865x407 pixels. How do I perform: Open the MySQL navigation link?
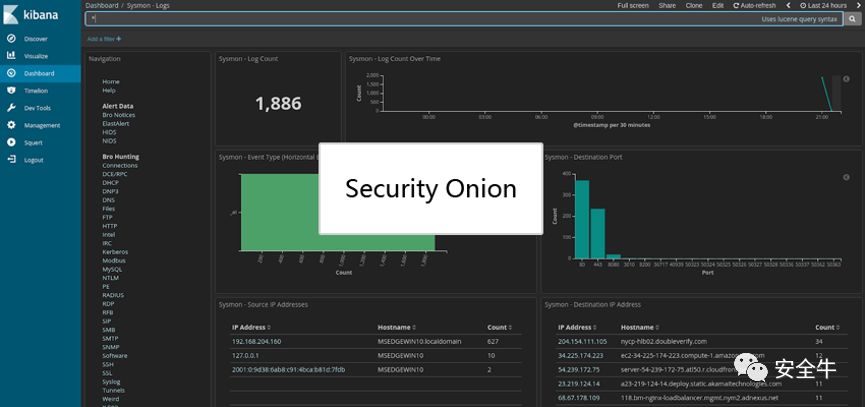click(112, 269)
